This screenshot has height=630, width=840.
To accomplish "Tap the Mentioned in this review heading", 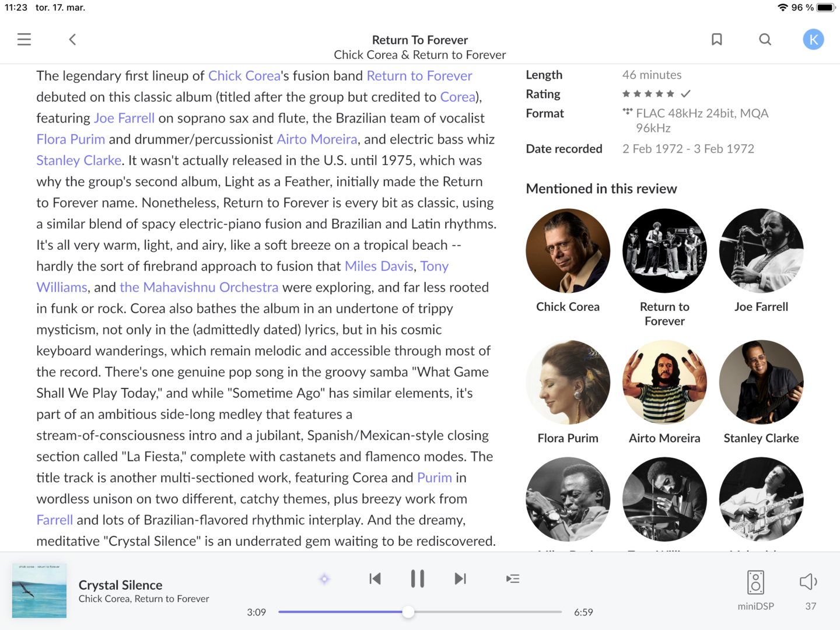I will coord(601,188).
